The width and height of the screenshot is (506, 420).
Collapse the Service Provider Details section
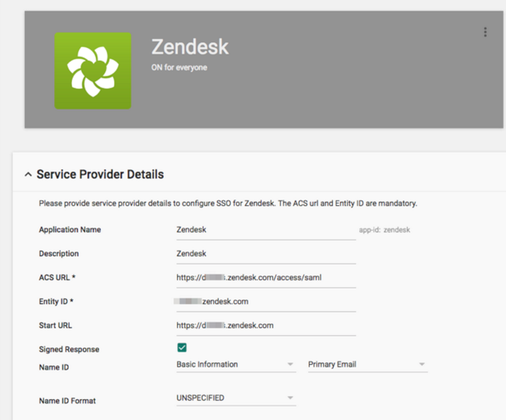click(x=28, y=174)
